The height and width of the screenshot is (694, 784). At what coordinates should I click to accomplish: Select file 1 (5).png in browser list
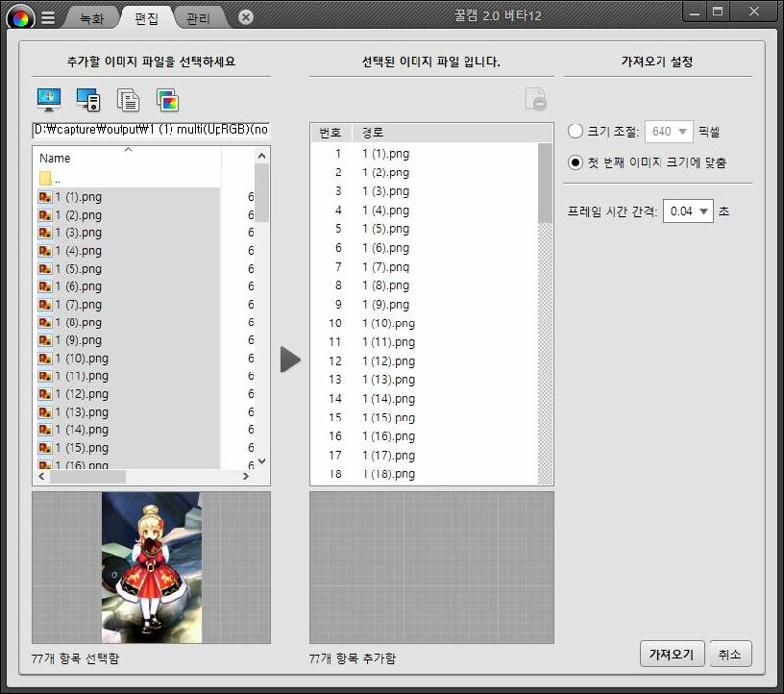pyautogui.click(x=128, y=269)
